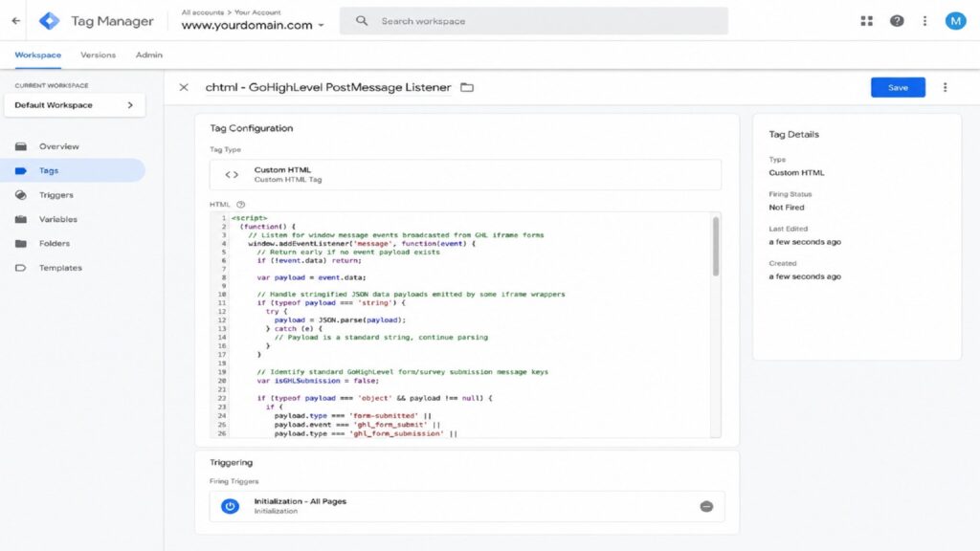Viewport: 980px width, 551px height.
Task: Click the HTML help question icon
Action: [x=240, y=205]
